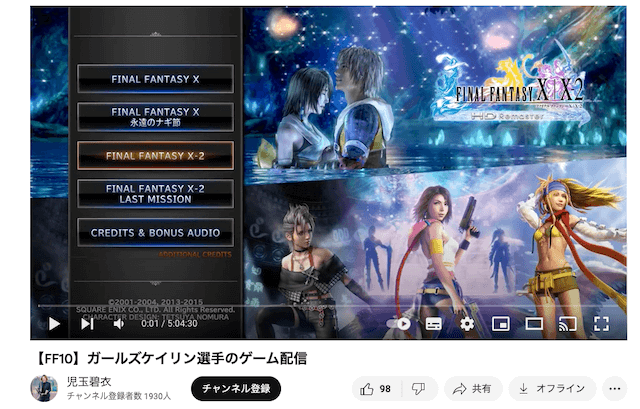Open the player settings gear
This screenshot has height=409, width=640.
click(x=467, y=324)
